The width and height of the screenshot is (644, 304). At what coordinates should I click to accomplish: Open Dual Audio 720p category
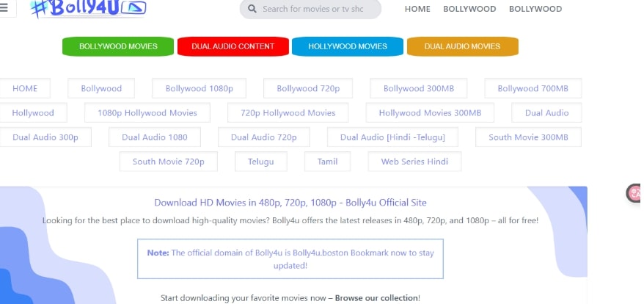[x=263, y=137]
